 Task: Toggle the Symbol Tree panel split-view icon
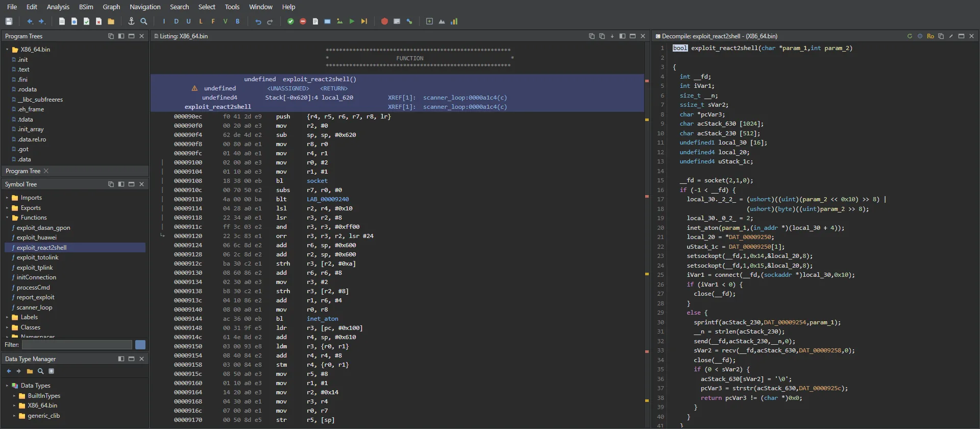[121, 184]
